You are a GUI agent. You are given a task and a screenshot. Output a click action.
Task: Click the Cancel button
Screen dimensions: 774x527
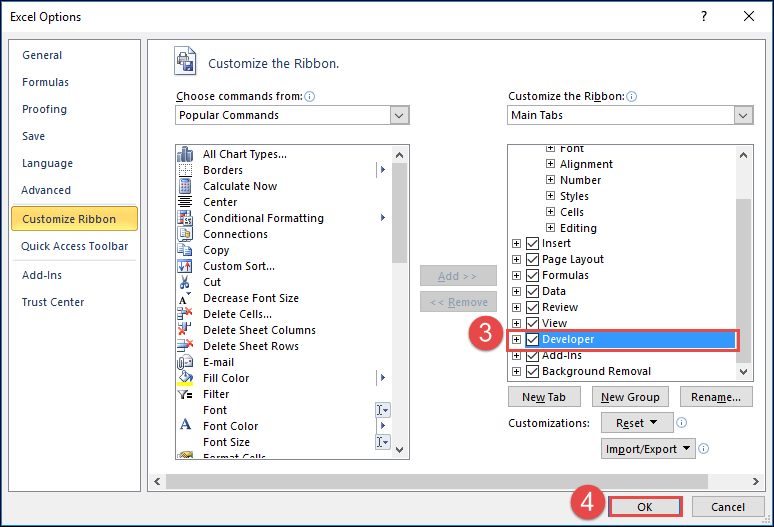click(x=728, y=507)
